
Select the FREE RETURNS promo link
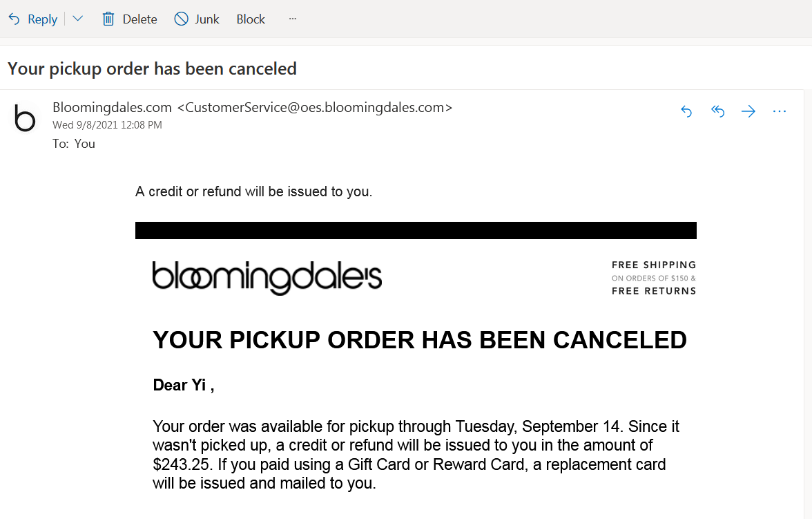(x=653, y=291)
